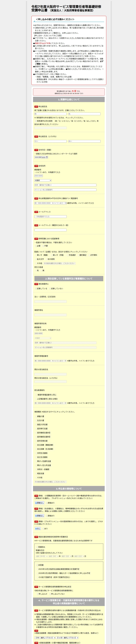Open the 選択【日】 dropdown

(x=79, y=556)
